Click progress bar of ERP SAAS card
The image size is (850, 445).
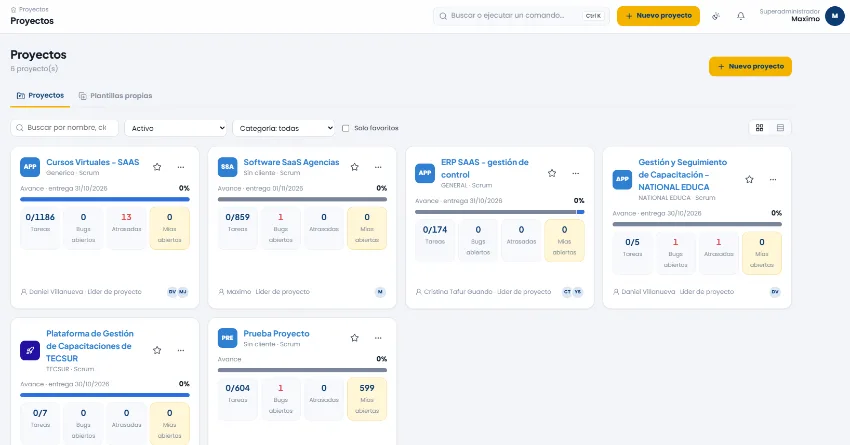tap(500, 212)
